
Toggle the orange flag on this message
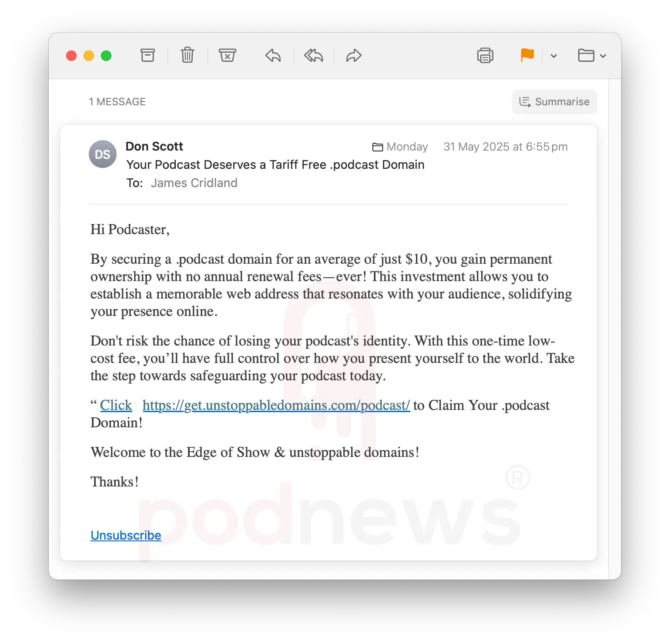(x=527, y=55)
